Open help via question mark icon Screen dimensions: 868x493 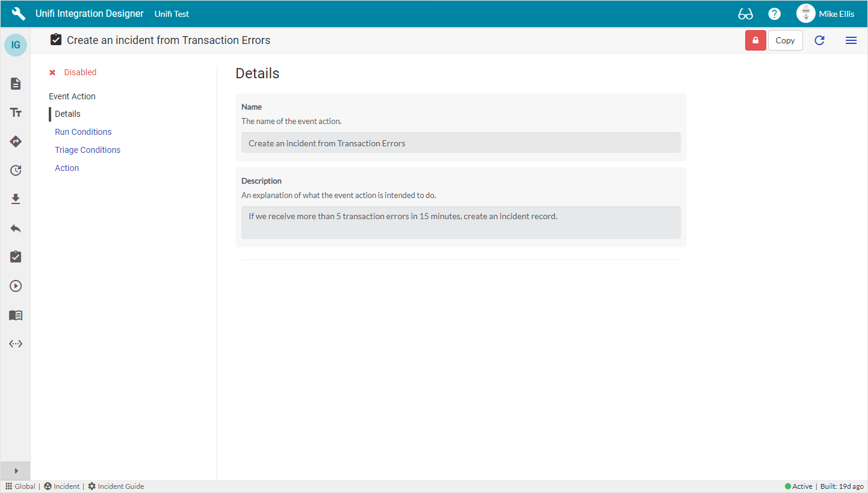(775, 14)
